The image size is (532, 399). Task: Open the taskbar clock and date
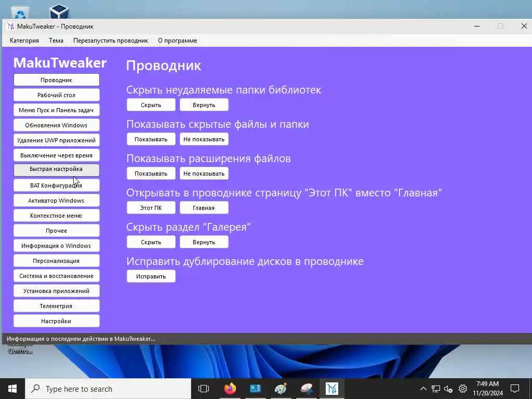[487, 389]
